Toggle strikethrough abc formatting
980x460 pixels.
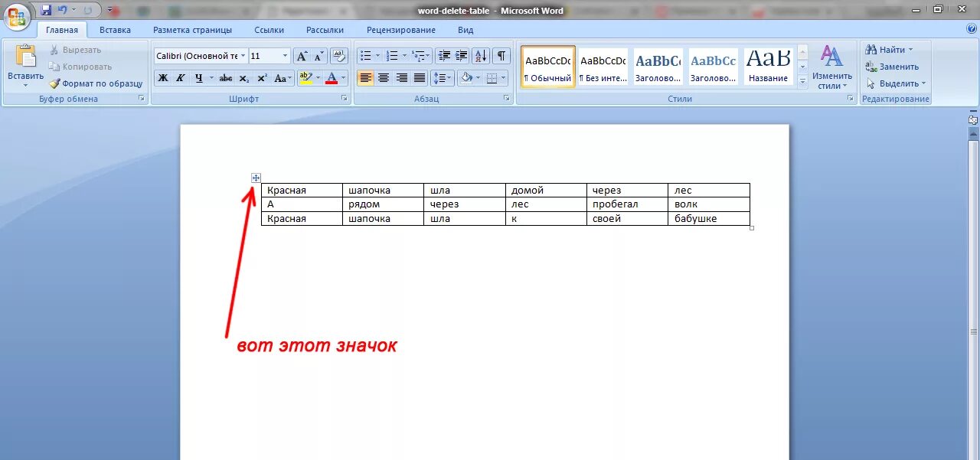point(226,78)
